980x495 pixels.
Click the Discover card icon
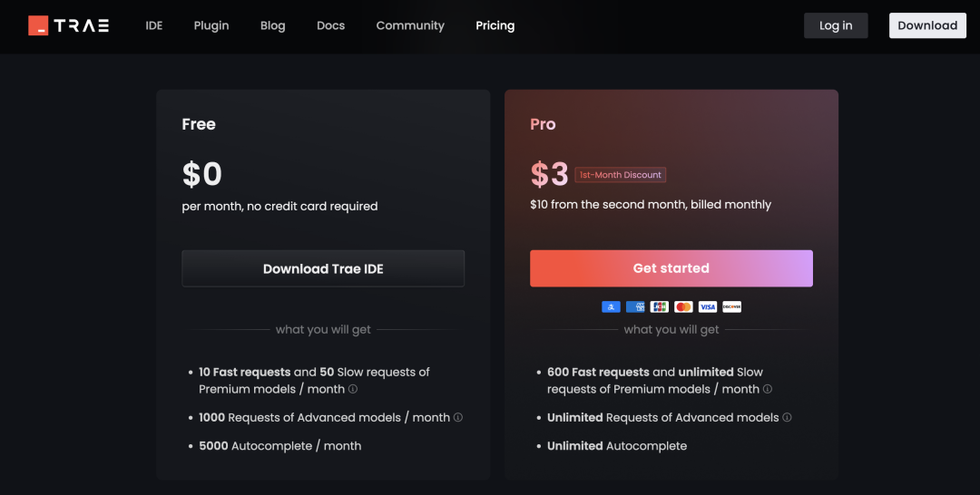(x=732, y=306)
